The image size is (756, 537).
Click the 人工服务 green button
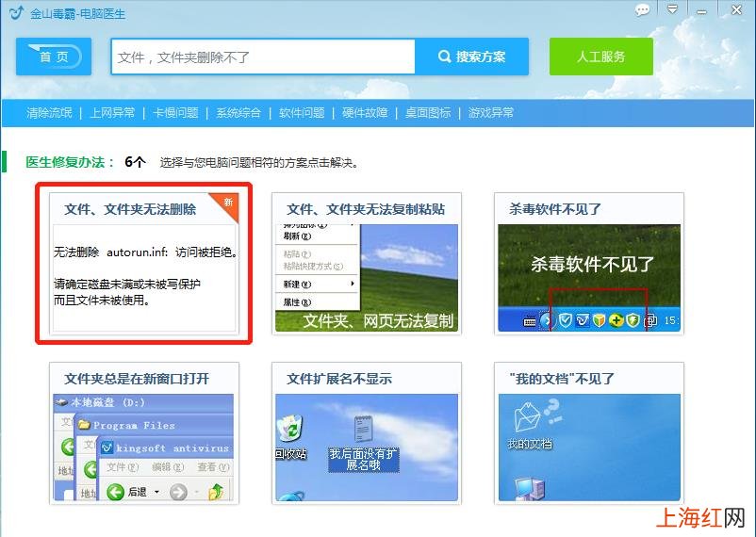click(x=601, y=57)
